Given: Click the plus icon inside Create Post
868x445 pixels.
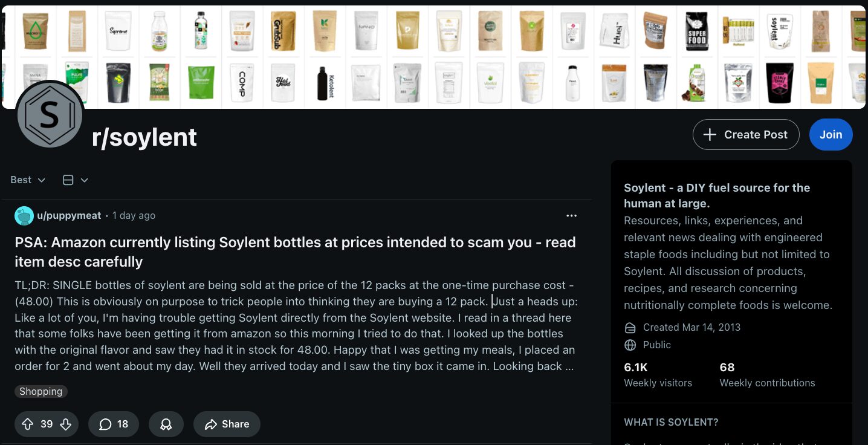Looking at the screenshot, I should pyautogui.click(x=709, y=134).
